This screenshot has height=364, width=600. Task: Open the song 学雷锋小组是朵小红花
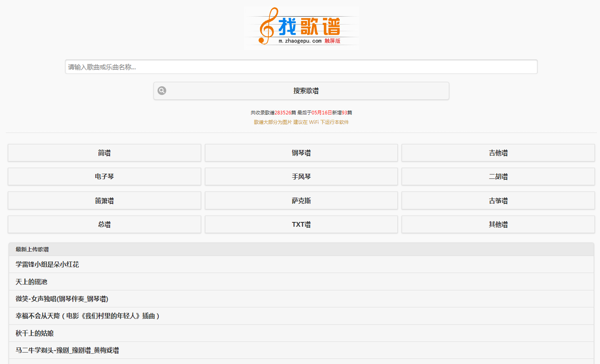coord(47,264)
